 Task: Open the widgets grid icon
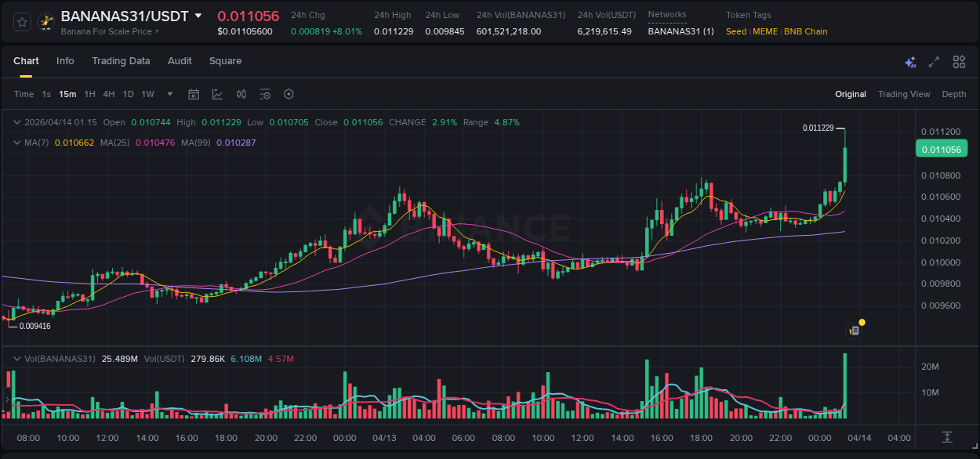click(959, 62)
